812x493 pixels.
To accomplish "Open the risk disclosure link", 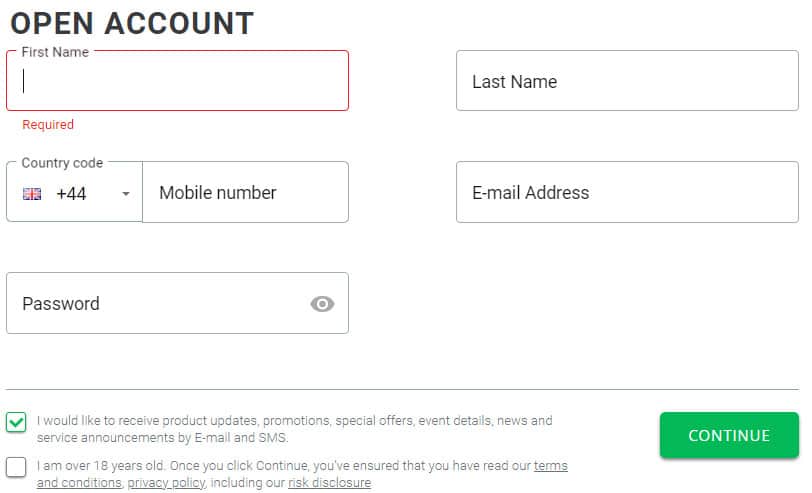I will pyautogui.click(x=329, y=483).
